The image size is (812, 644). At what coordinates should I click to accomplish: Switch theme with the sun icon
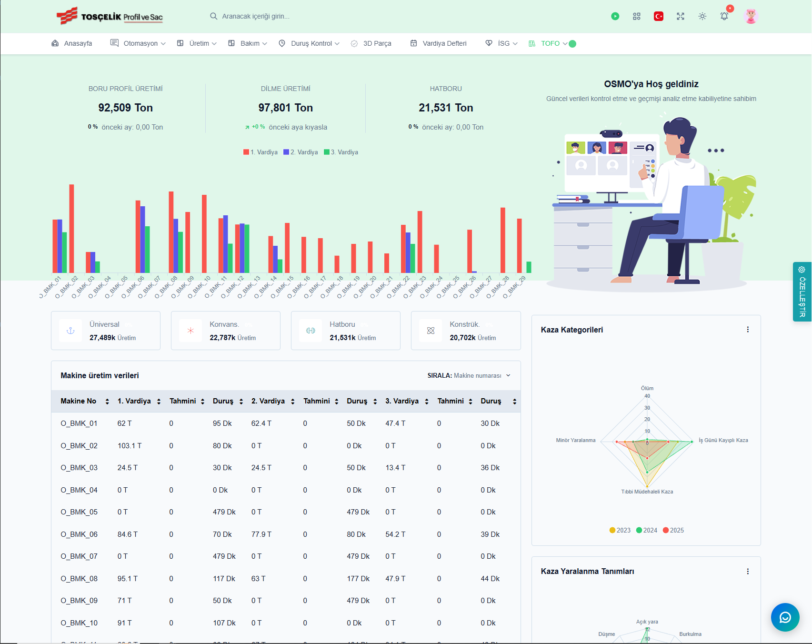[x=702, y=16]
